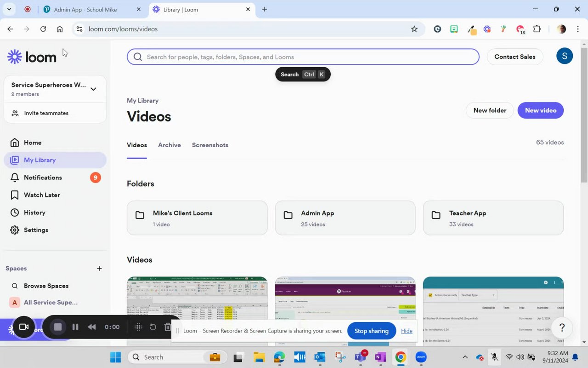Click the Chrome profile avatar
The width and height of the screenshot is (588, 368).
click(561, 29)
